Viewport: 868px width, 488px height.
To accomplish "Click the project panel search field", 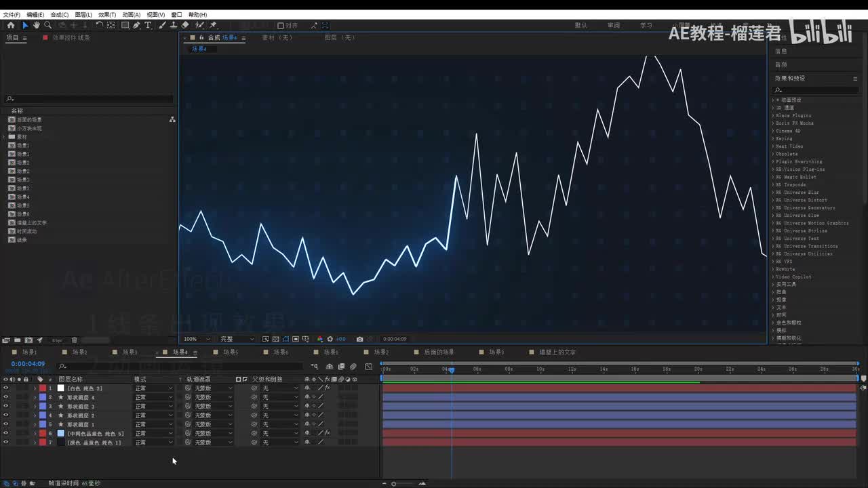I will tap(89, 99).
